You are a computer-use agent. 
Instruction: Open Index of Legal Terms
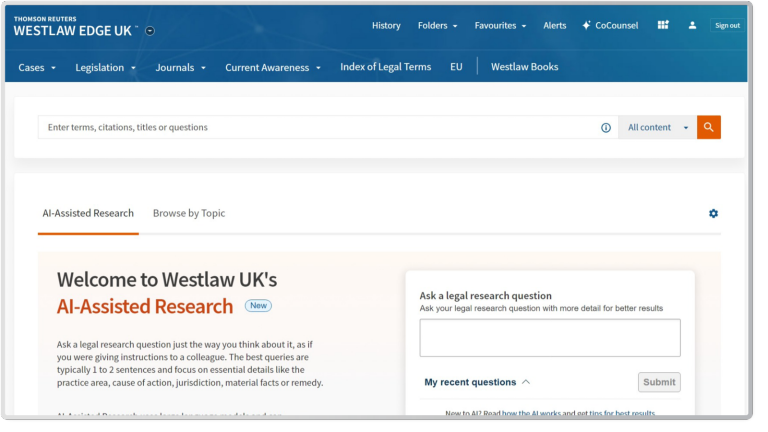pyautogui.click(x=385, y=67)
